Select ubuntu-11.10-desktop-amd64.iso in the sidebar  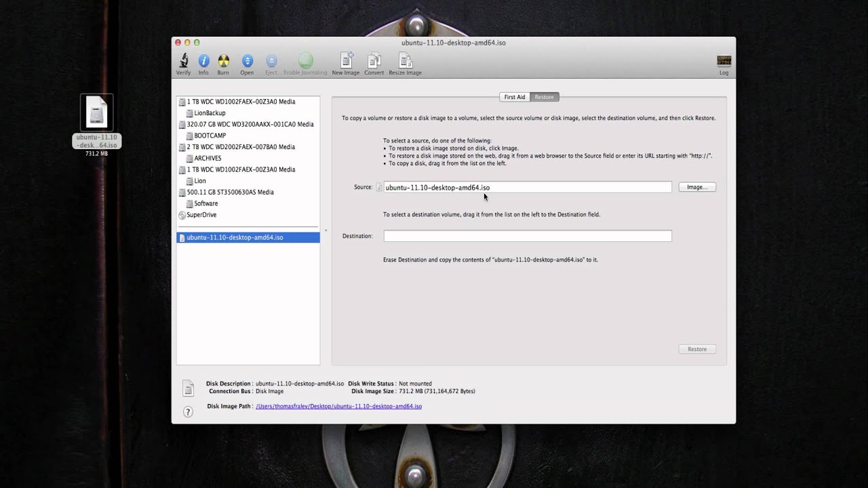(248, 238)
